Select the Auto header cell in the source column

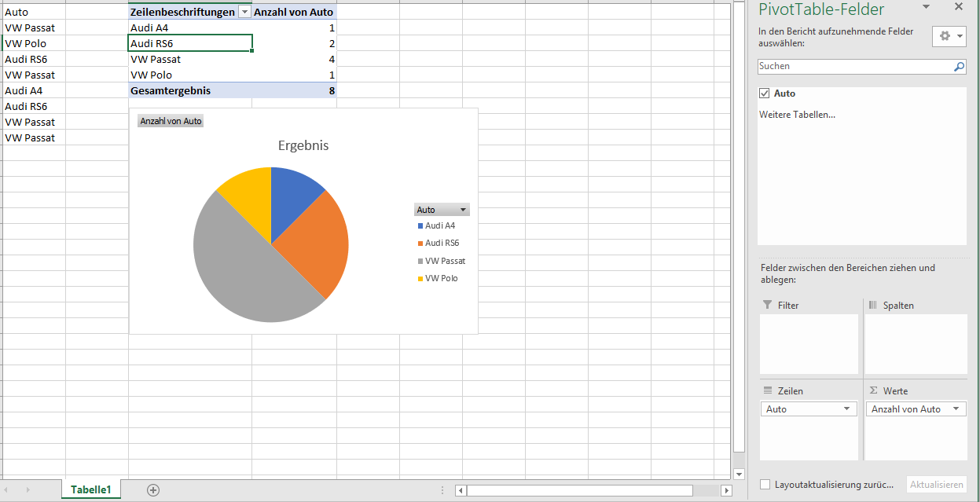coord(34,12)
